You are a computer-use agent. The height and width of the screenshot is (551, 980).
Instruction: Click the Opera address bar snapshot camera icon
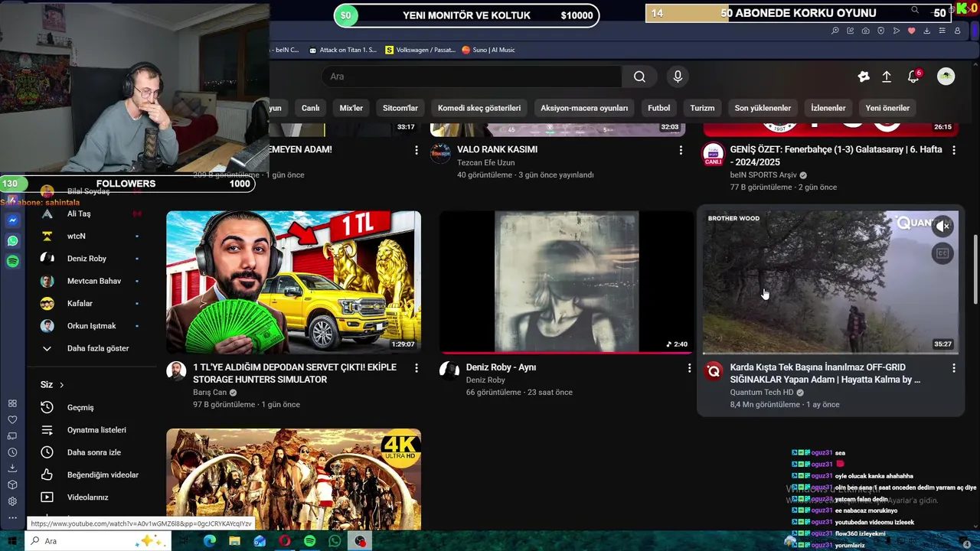point(865,31)
